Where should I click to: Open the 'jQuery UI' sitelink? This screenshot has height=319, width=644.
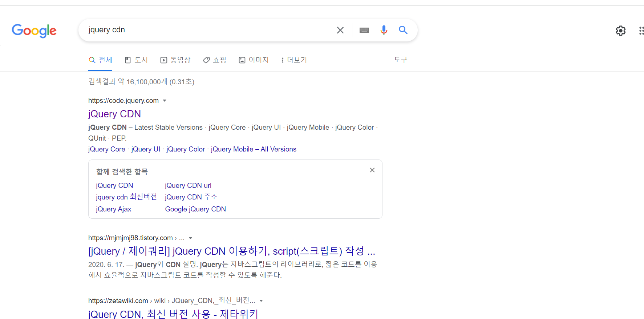tap(146, 149)
